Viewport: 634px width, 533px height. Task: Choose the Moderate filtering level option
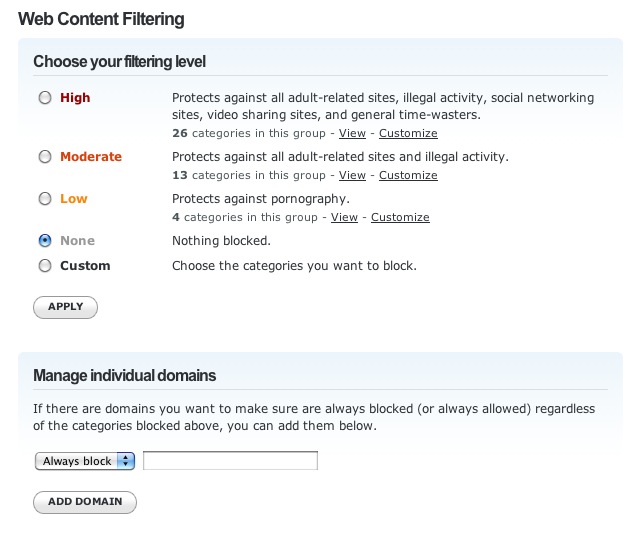44,157
